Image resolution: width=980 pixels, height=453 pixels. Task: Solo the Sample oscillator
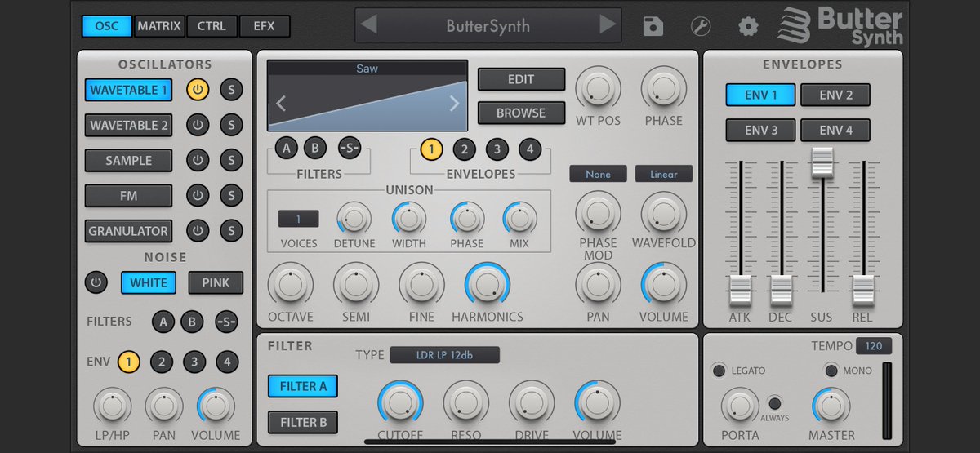click(x=231, y=161)
